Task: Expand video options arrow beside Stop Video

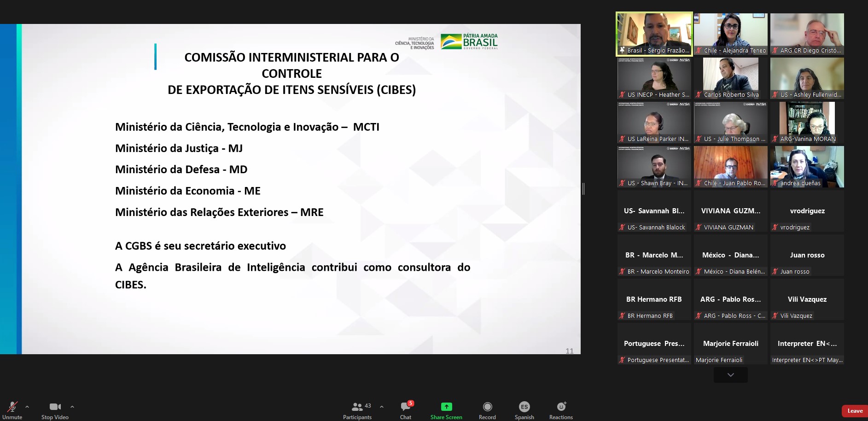Action: click(x=72, y=407)
